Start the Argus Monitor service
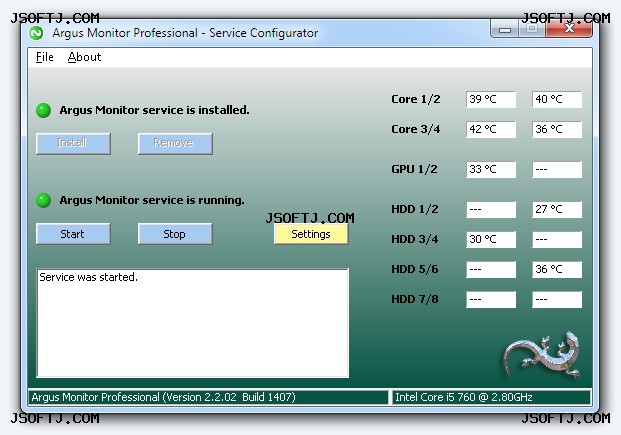 pyautogui.click(x=73, y=234)
